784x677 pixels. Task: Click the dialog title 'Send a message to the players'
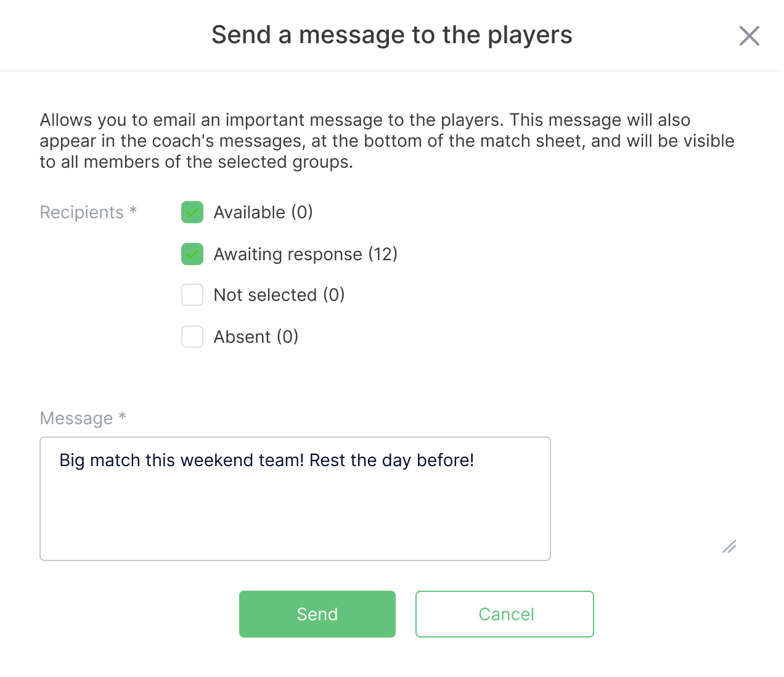tap(392, 35)
